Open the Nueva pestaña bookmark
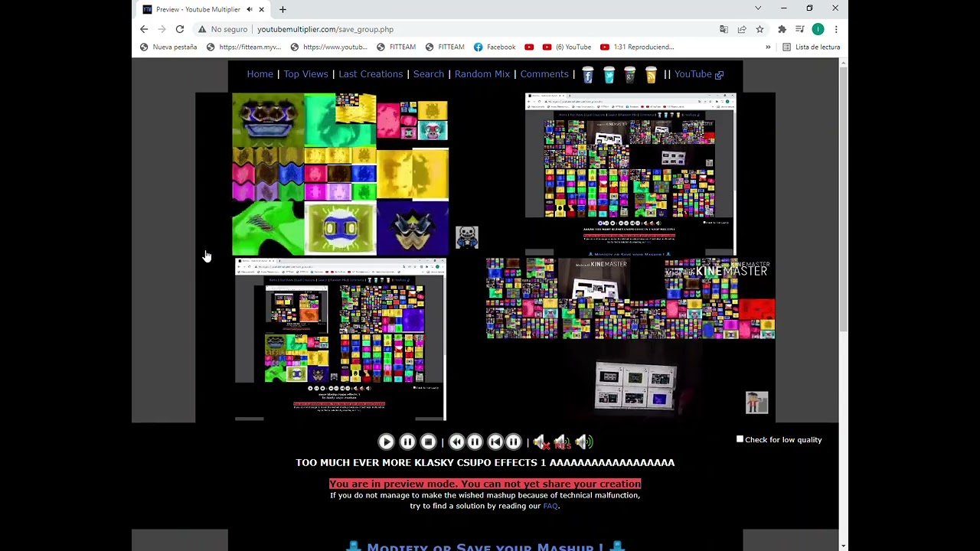The height and width of the screenshot is (551, 980). (168, 47)
